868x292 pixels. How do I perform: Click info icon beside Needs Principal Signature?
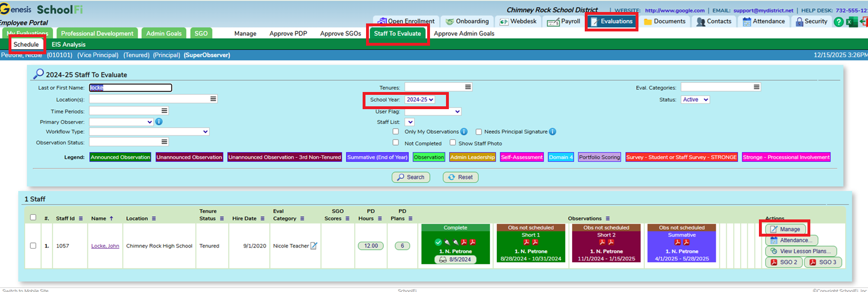552,131
